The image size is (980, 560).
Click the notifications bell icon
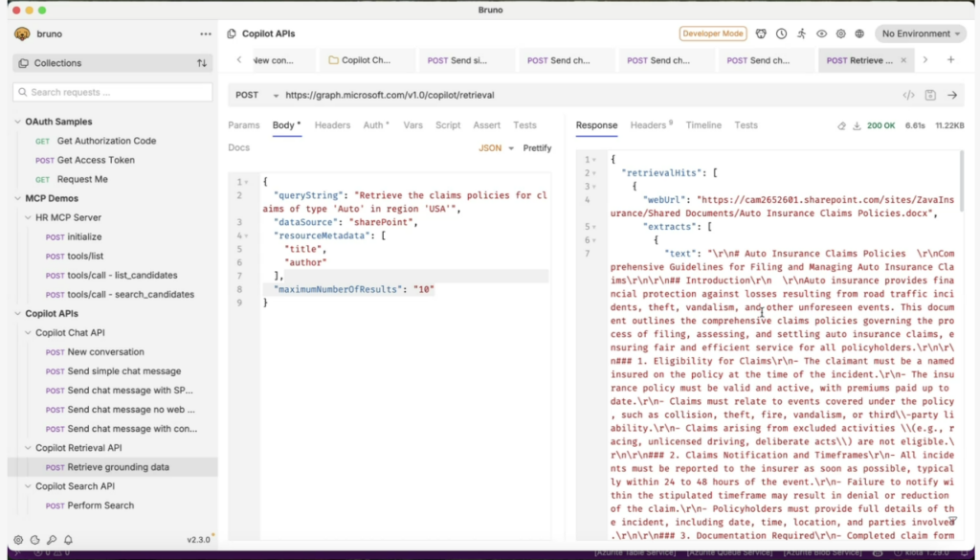(x=68, y=540)
